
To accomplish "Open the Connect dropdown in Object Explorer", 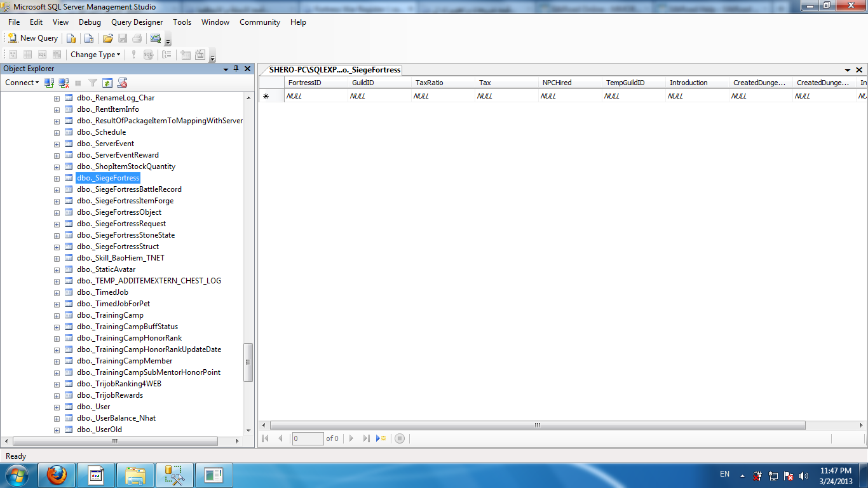I will tap(22, 83).
